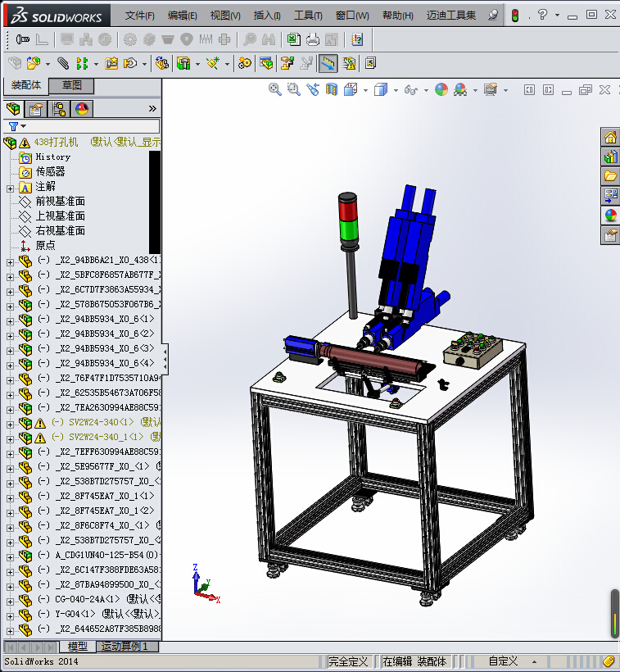Select the 模型 bottom tab

[x=78, y=647]
